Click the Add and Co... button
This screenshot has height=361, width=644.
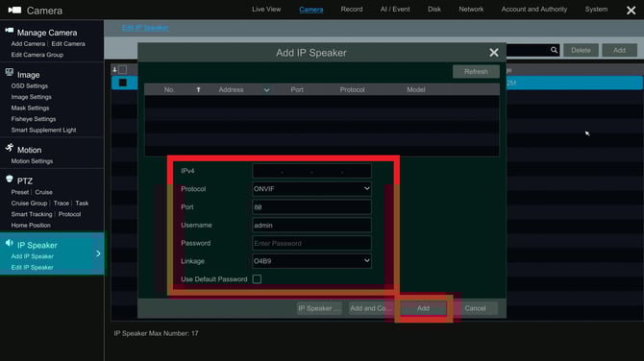tap(370, 308)
